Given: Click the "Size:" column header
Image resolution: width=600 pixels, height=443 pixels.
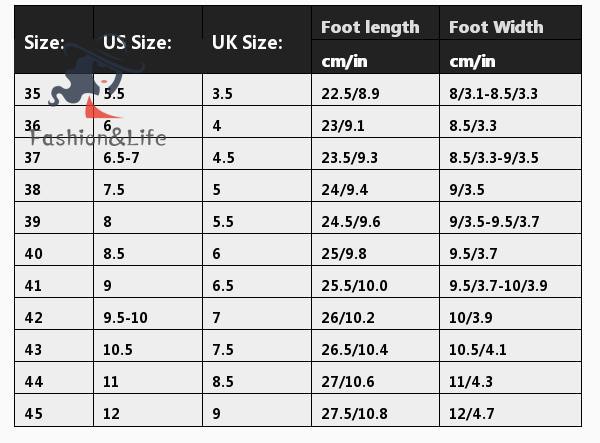Looking at the screenshot, I should coord(44,43).
